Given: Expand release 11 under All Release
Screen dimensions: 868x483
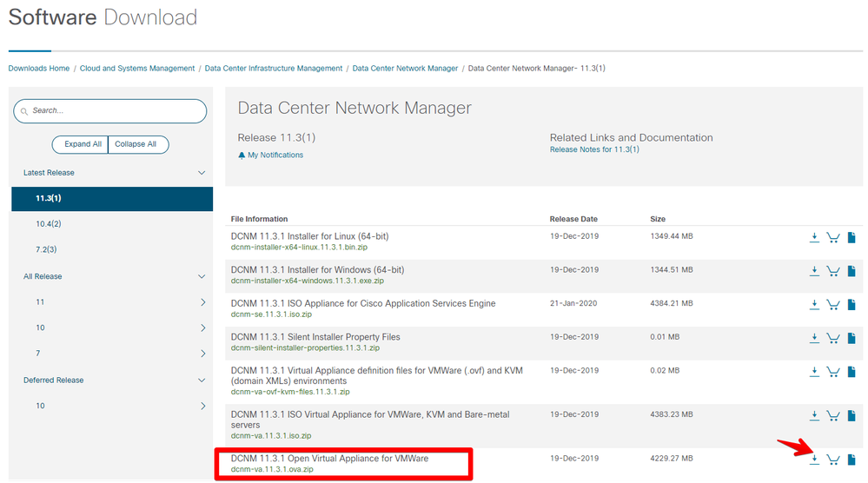Looking at the screenshot, I should 202,302.
